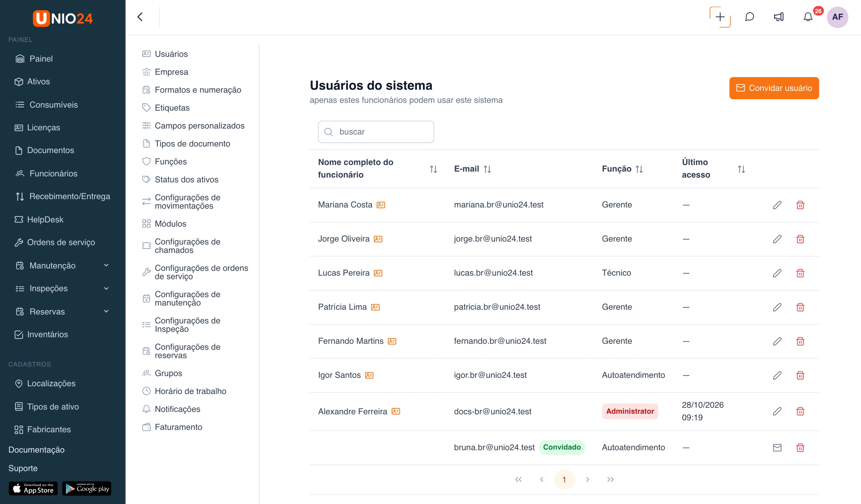Viewport: 861px width, 504px height.
Task: Open the Faturamento settings section
Action: tap(178, 427)
